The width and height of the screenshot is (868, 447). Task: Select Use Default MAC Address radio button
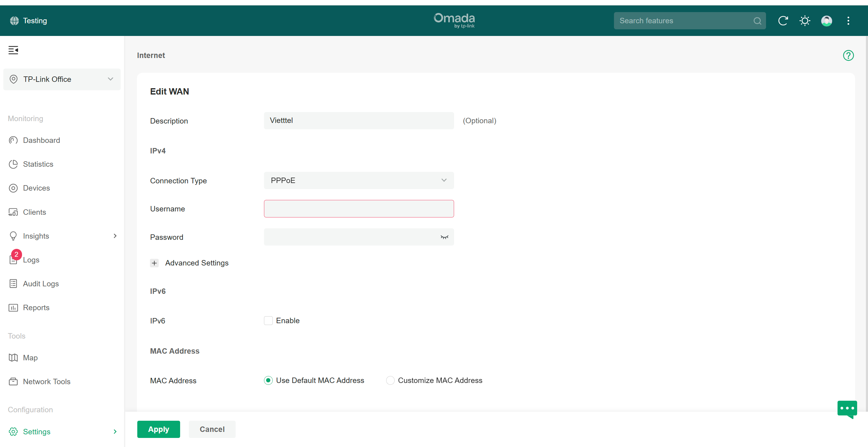268,381
